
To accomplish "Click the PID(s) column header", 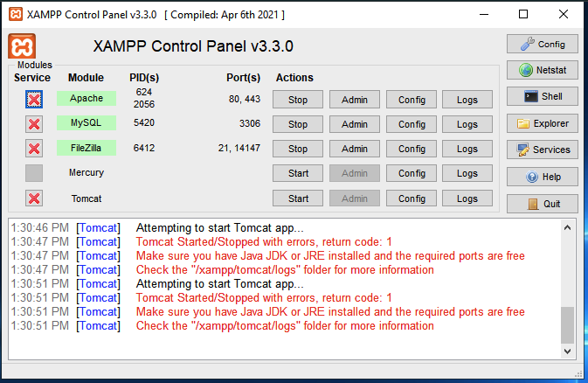I will click(144, 77).
